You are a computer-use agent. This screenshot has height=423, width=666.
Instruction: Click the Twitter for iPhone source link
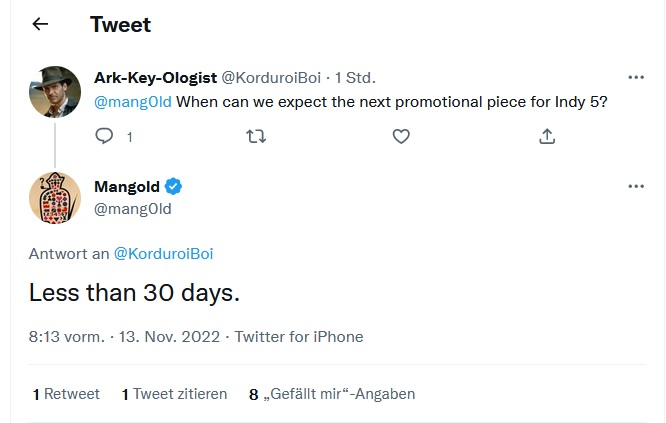tap(300, 337)
